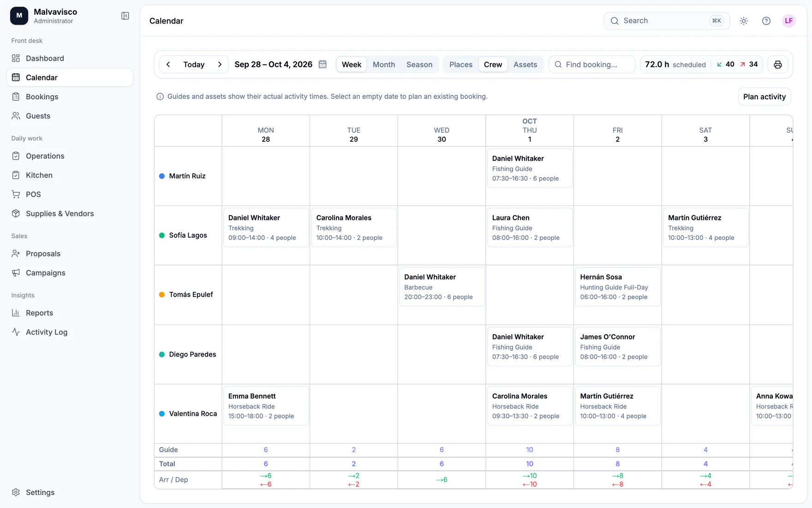
Task: Open Campaigns in sidebar
Action: (70, 273)
